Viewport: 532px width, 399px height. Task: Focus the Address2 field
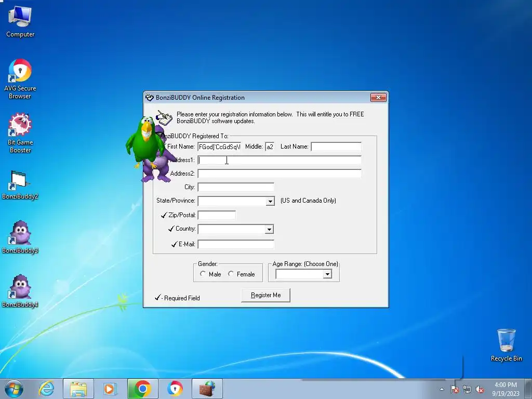coord(280,174)
